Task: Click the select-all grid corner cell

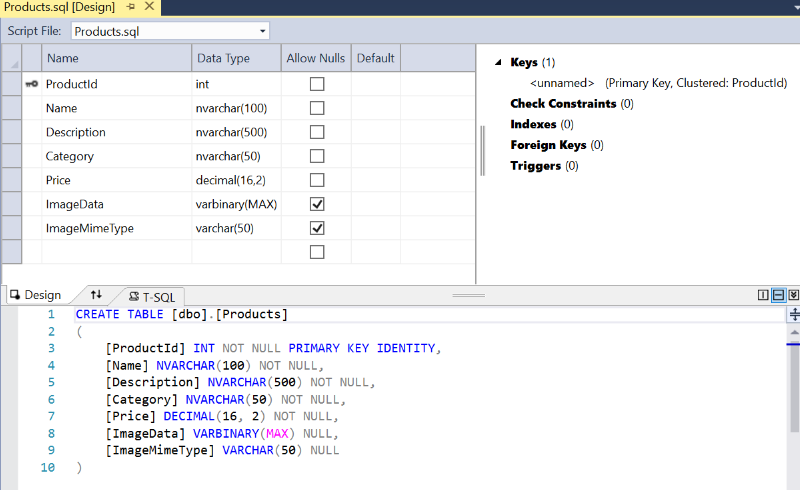Action: click(11, 58)
